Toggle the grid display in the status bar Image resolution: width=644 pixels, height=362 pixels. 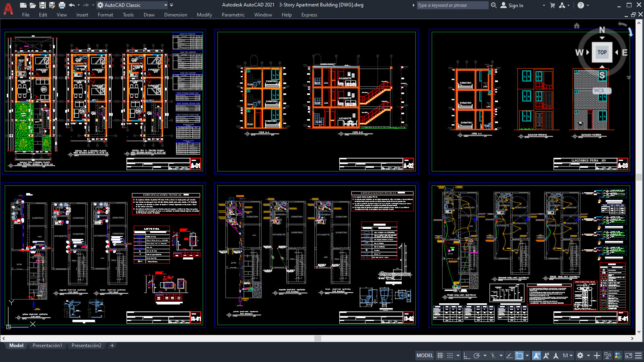pos(440,356)
